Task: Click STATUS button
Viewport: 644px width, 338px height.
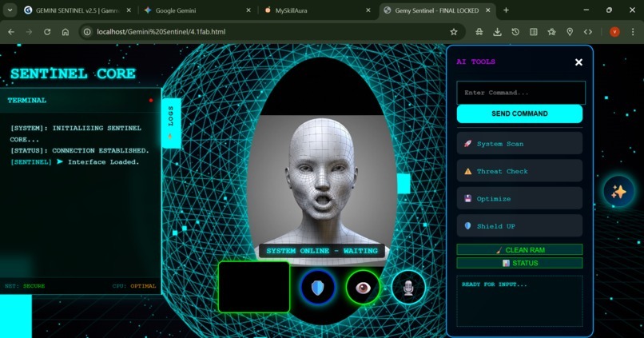Action: coord(519,263)
